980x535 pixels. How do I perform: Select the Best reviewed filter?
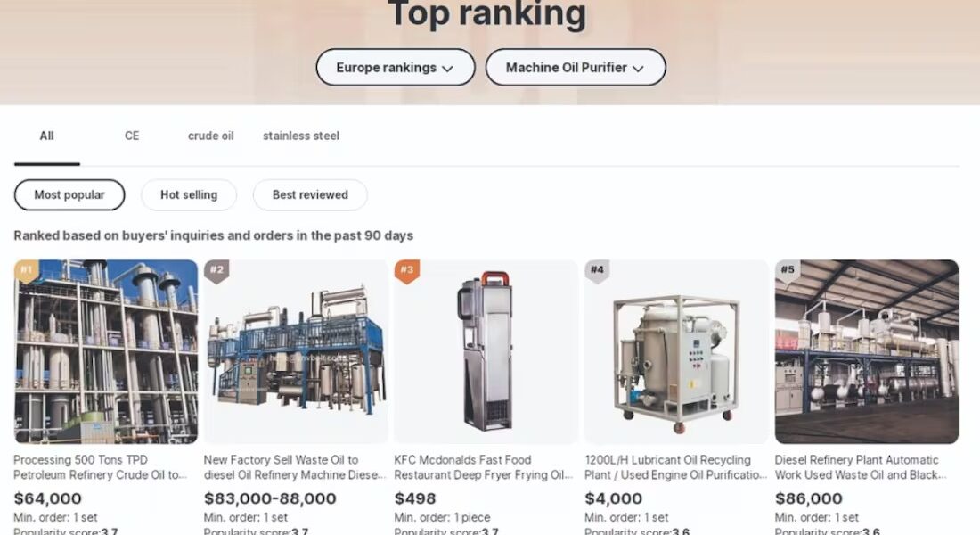310,194
